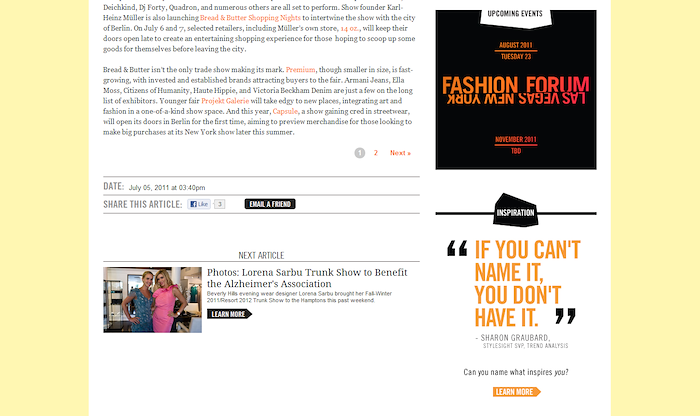Click the Email a Friend button
The width and height of the screenshot is (700, 416).
pyautogui.click(x=270, y=204)
